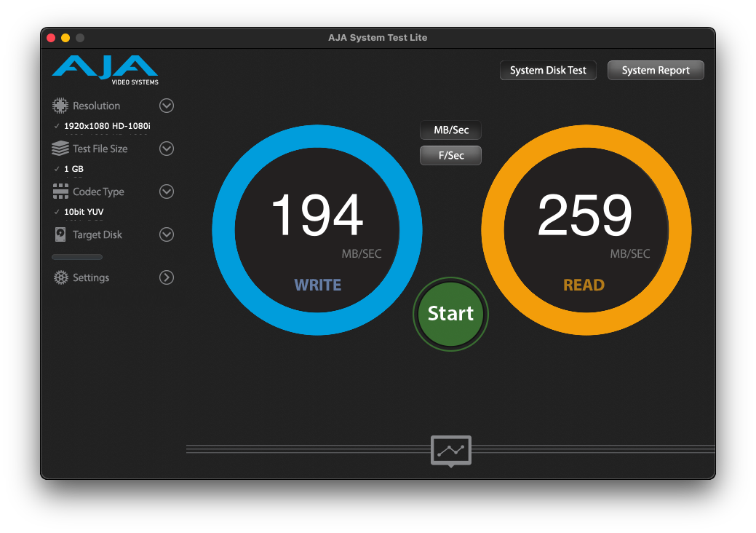
Task: Click the Test File Size stack icon
Action: point(60,149)
